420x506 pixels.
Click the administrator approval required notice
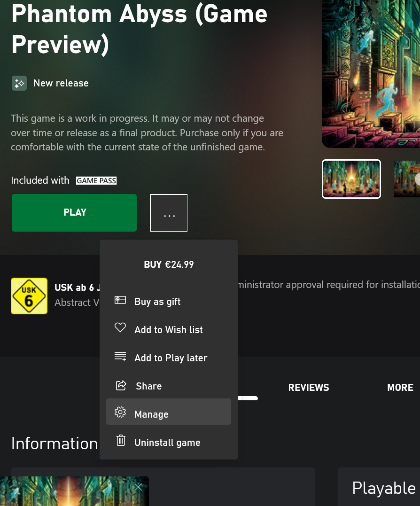pos(329,285)
